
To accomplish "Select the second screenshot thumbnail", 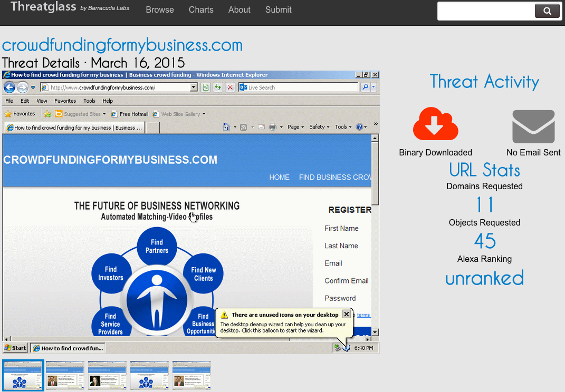I will pyautogui.click(x=65, y=375).
